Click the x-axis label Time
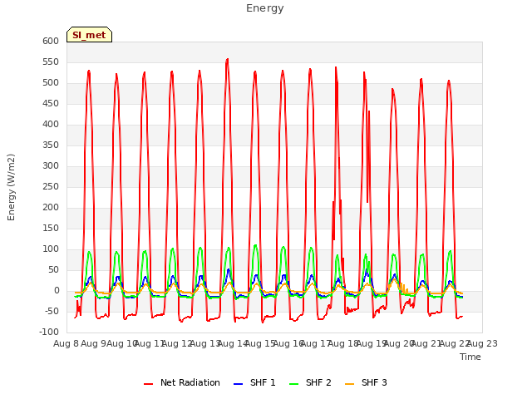The image size is (532, 399). 470,357
